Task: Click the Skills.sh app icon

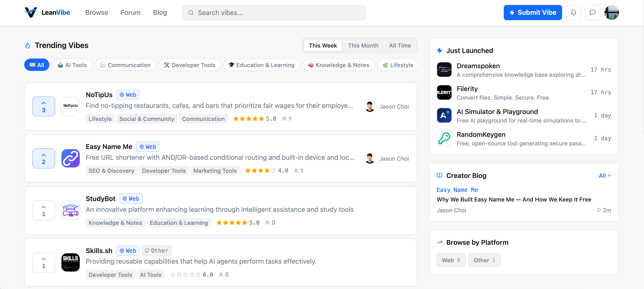Action: click(70, 262)
